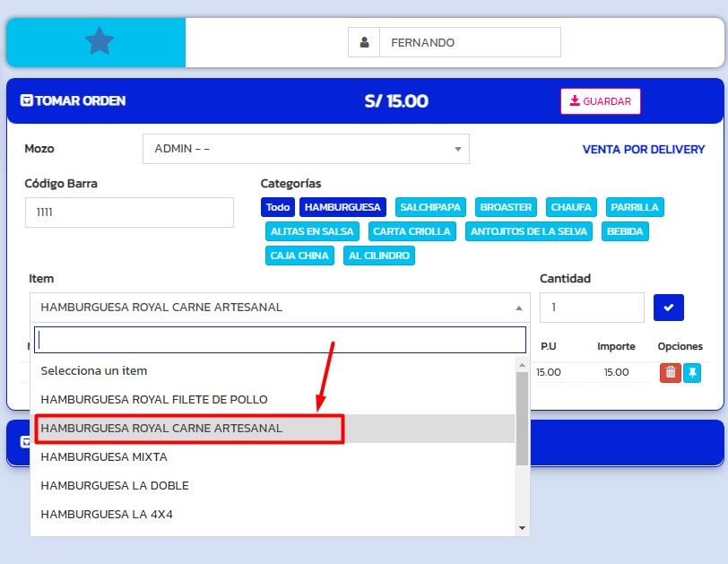Click the red trash delete icon
This screenshot has height=564, width=728.
670,372
